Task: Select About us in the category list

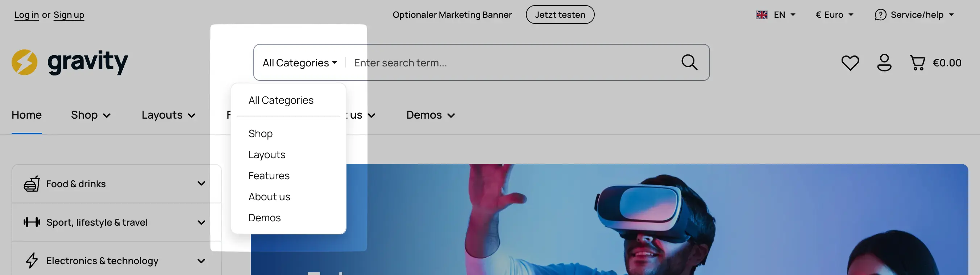Action: 269,197
